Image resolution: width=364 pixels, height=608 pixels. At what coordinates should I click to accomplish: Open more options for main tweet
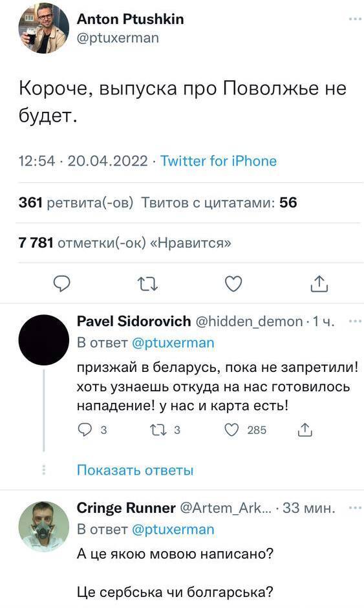(x=355, y=19)
